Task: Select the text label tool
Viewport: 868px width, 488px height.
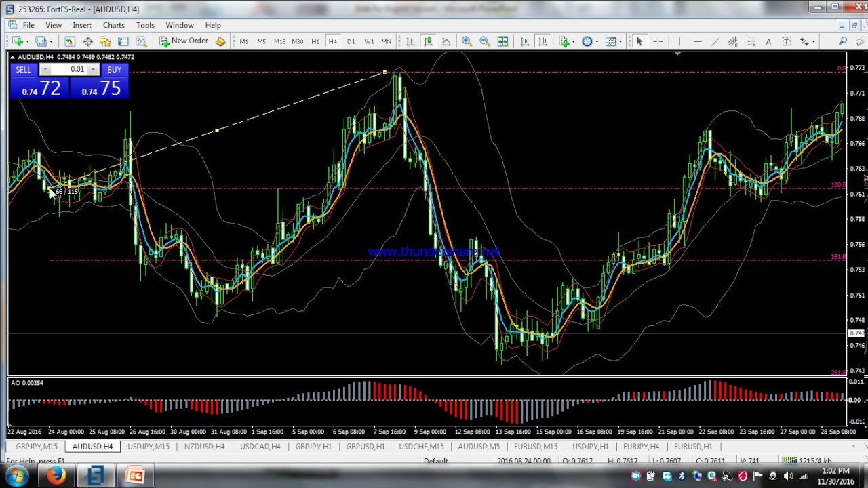Action: tap(786, 41)
